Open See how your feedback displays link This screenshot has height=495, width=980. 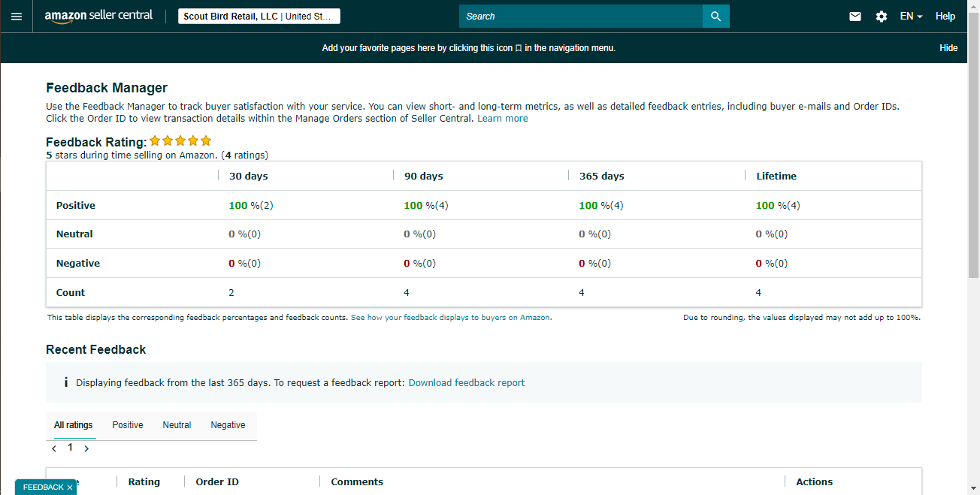point(451,318)
